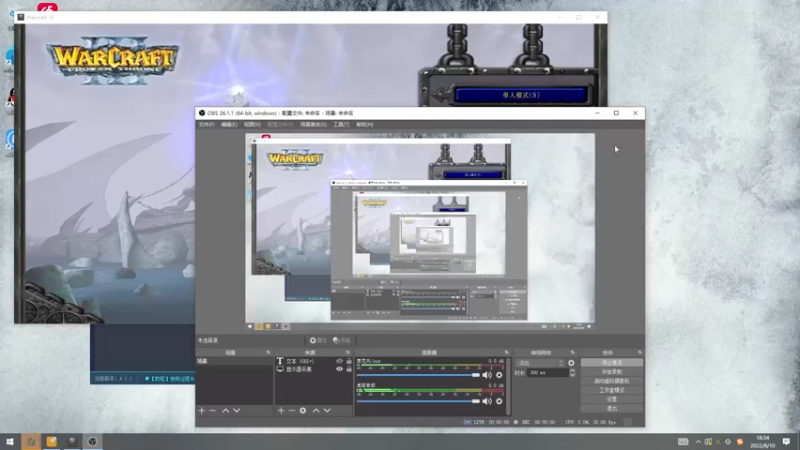Add a new scene with the plus icon in the 场景 panel
800x450 pixels.
coord(202,410)
